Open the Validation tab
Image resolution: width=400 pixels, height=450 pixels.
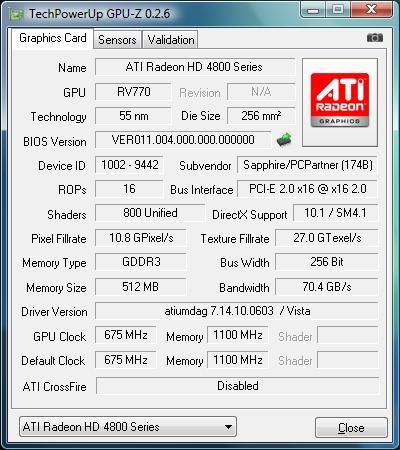click(x=171, y=40)
